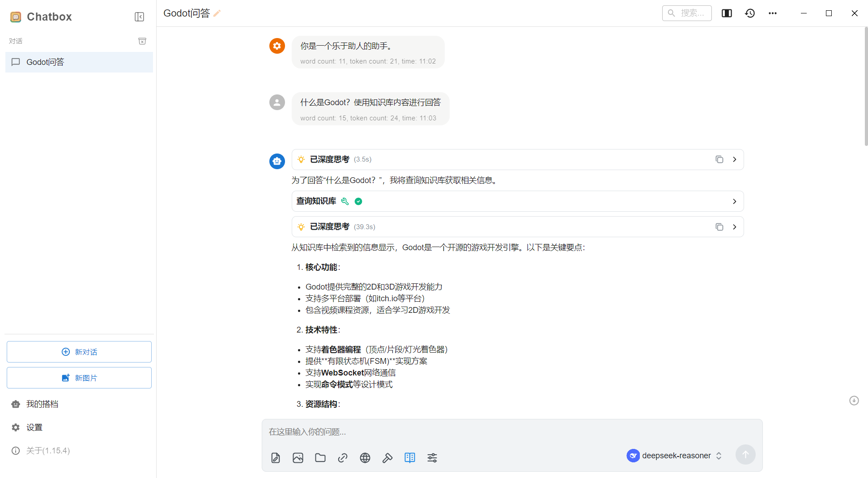Insert an image via the picture icon
This screenshot has width=868, height=478.
click(298, 457)
